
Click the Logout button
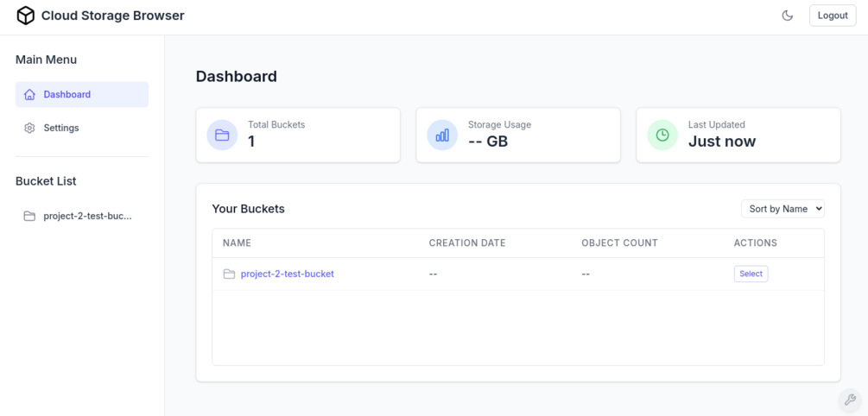click(832, 16)
